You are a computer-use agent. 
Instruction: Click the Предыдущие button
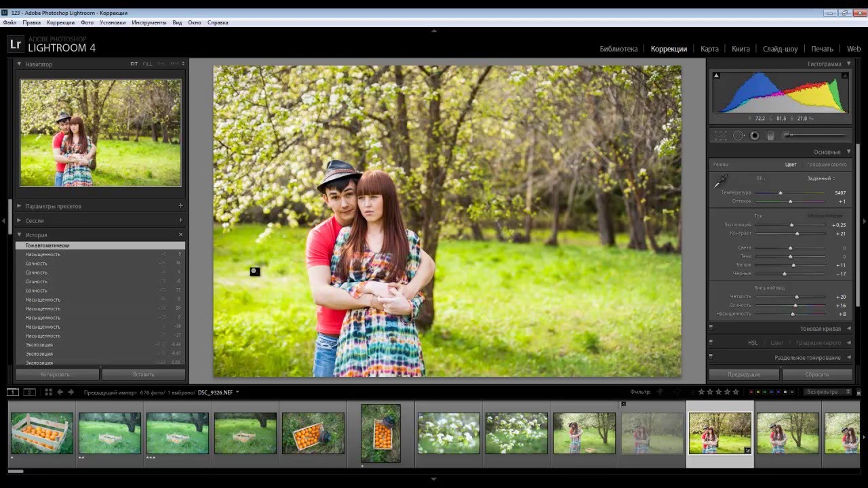click(744, 374)
